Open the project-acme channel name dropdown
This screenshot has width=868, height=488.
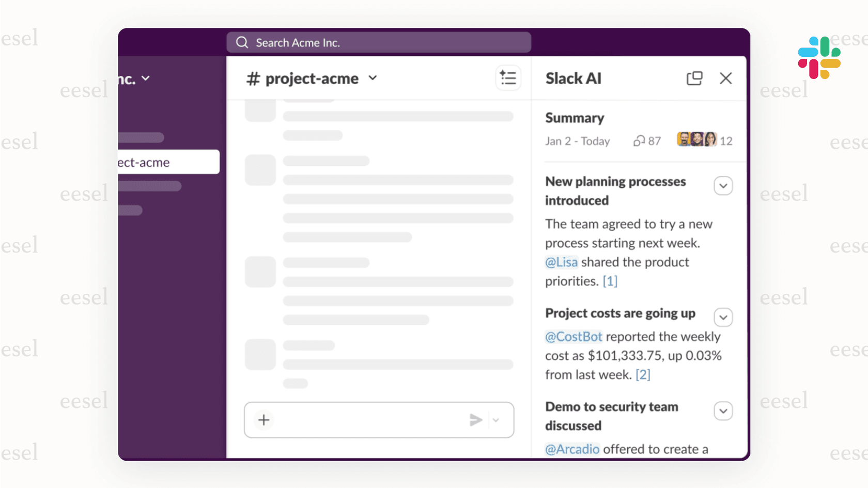(x=373, y=78)
